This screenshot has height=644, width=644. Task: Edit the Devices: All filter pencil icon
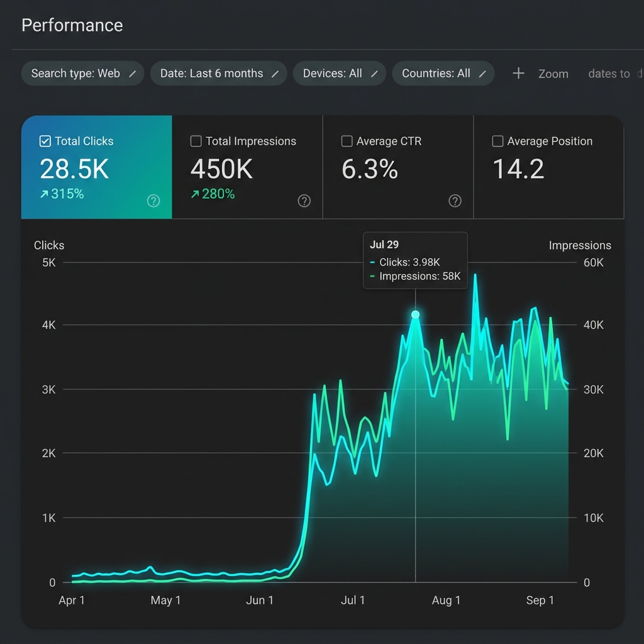click(374, 74)
